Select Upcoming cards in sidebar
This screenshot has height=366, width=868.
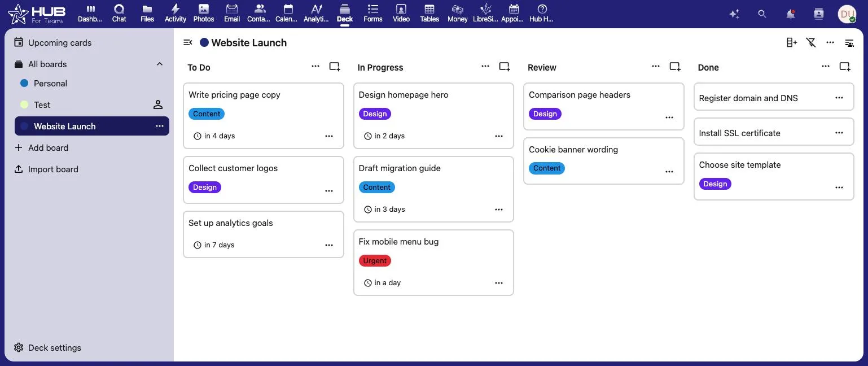(x=92, y=42)
